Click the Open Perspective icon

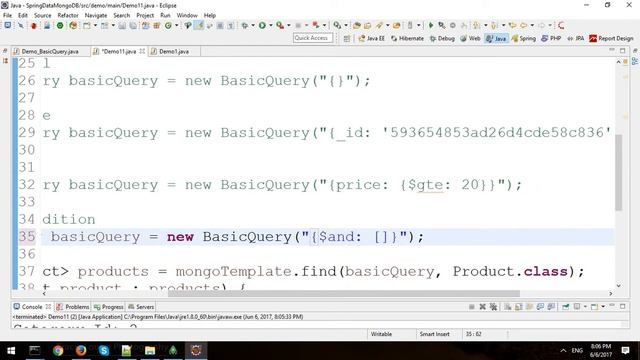347,38
